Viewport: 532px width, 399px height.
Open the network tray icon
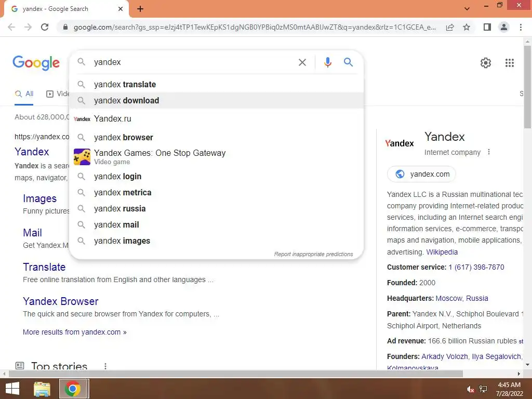tap(483, 389)
